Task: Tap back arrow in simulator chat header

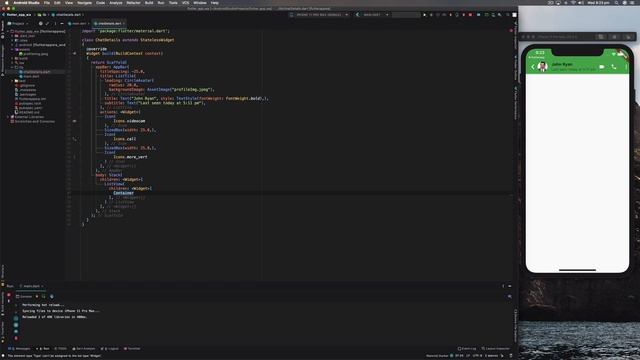Action: pyautogui.click(x=533, y=67)
